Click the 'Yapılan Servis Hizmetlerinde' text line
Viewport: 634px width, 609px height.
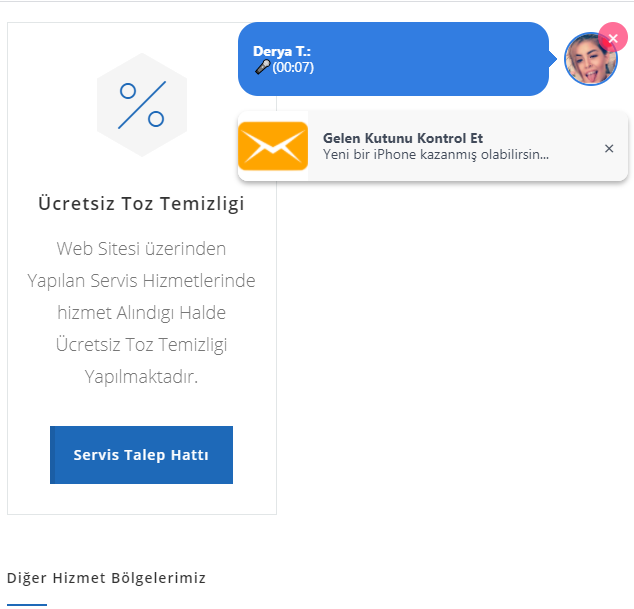click(141, 281)
